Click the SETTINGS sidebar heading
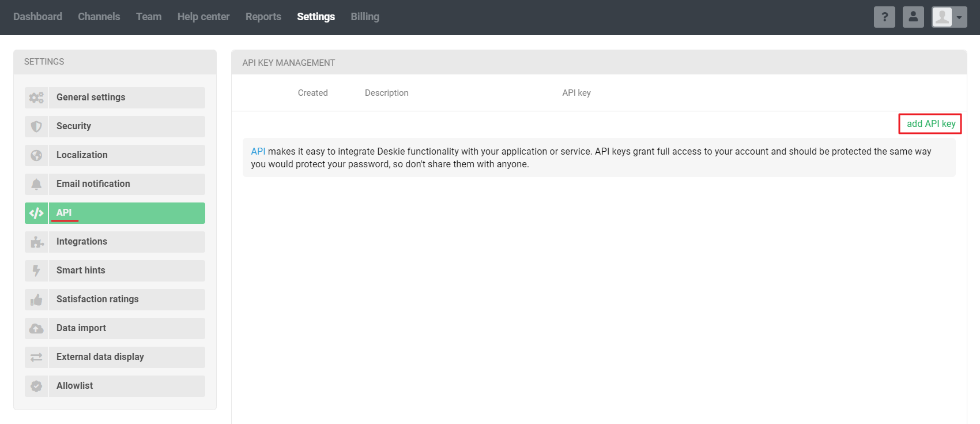The width and height of the screenshot is (980, 424). point(44,62)
